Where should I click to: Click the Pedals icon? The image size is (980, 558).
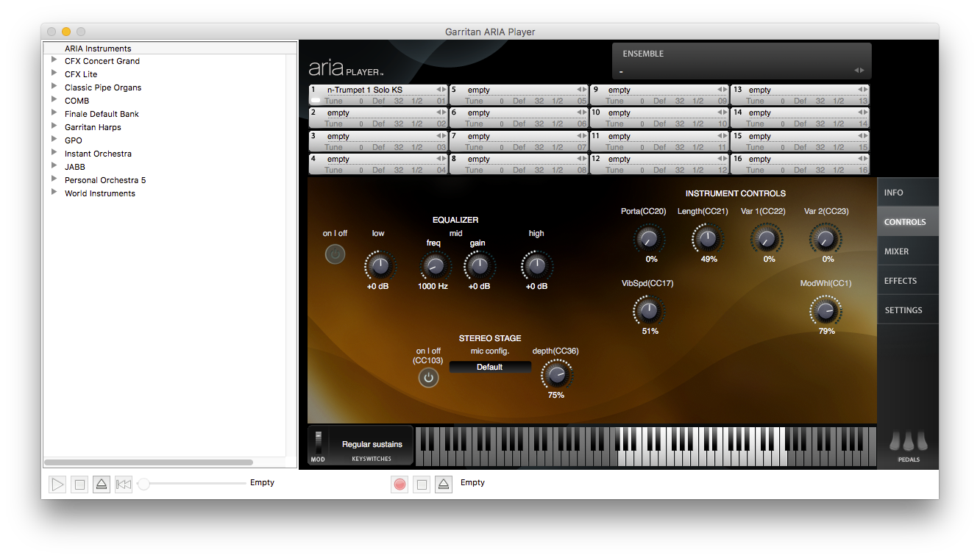pyautogui.click(x=909, y=442)
